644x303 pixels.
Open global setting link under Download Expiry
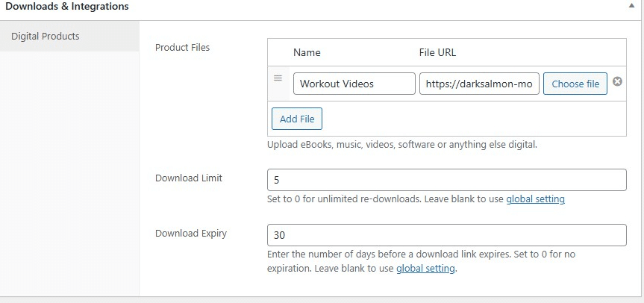425,268
